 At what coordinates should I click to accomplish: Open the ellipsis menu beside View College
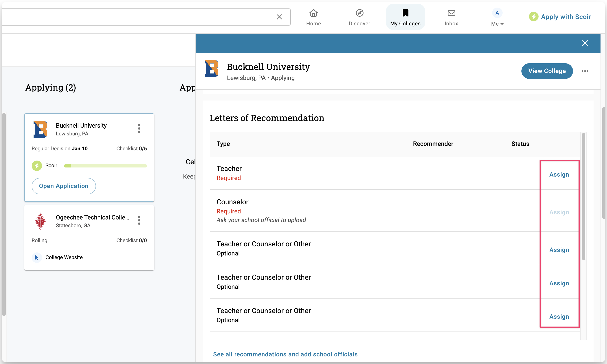(585, 71)
